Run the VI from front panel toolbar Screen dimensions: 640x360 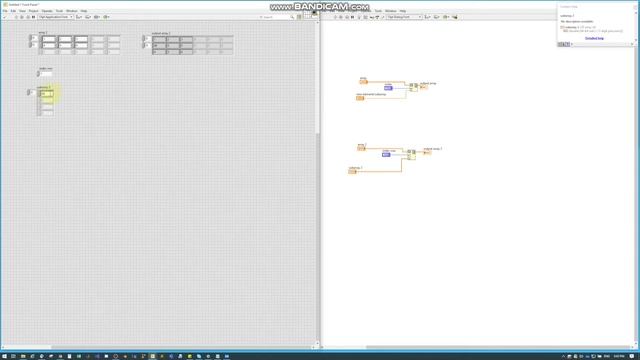click(16, 17)
